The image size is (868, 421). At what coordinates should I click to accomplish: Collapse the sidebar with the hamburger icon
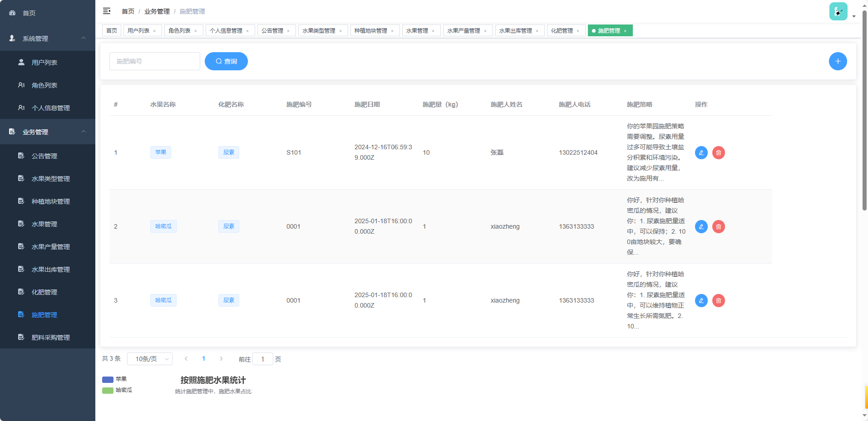pos(107,11)
